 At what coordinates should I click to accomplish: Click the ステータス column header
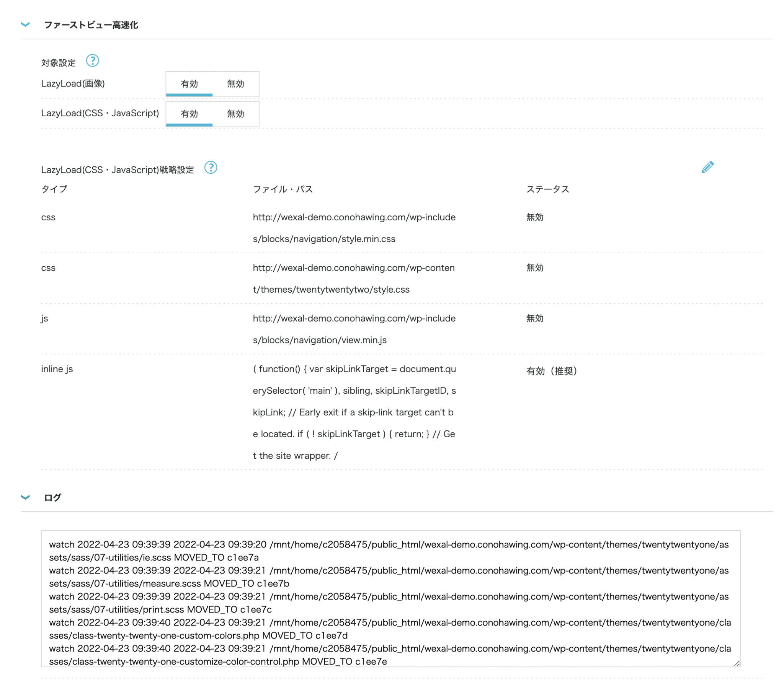point(547,189)
